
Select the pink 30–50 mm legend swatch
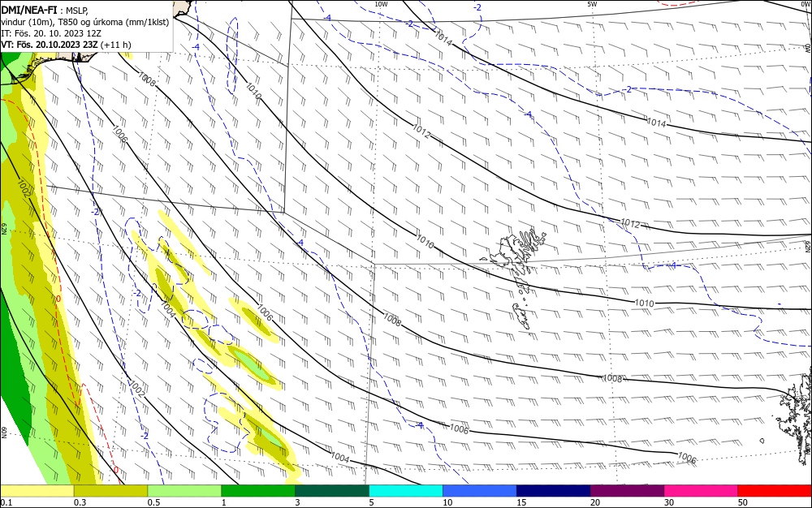[x=702, y=491]
